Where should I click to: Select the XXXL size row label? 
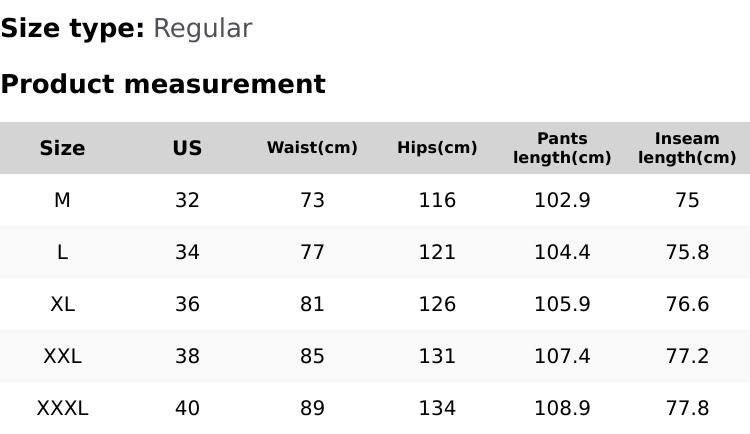pos(62,408)
